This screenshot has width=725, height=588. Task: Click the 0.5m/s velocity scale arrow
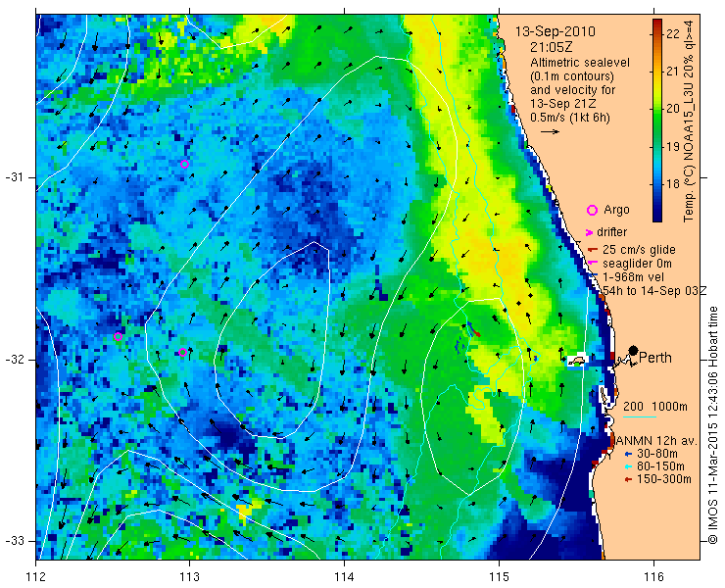click(551, 132)
